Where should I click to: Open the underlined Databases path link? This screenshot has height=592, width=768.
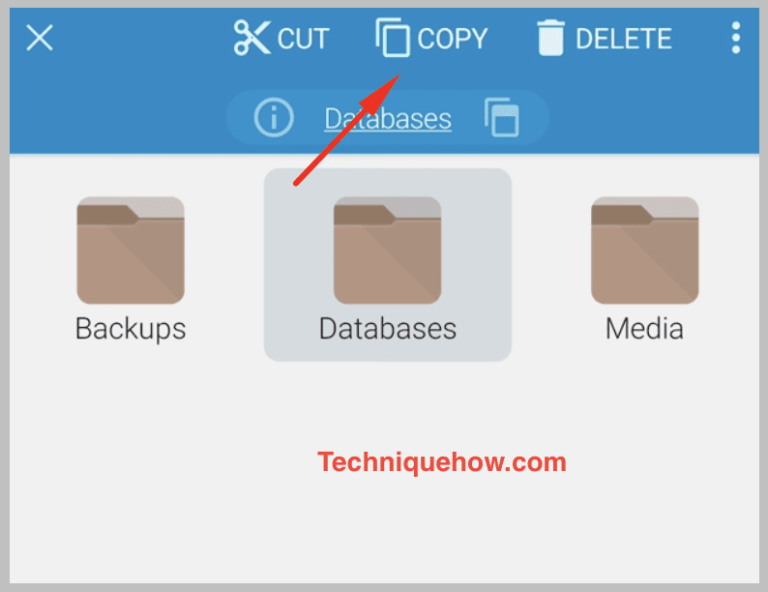[x=388, y=119]
